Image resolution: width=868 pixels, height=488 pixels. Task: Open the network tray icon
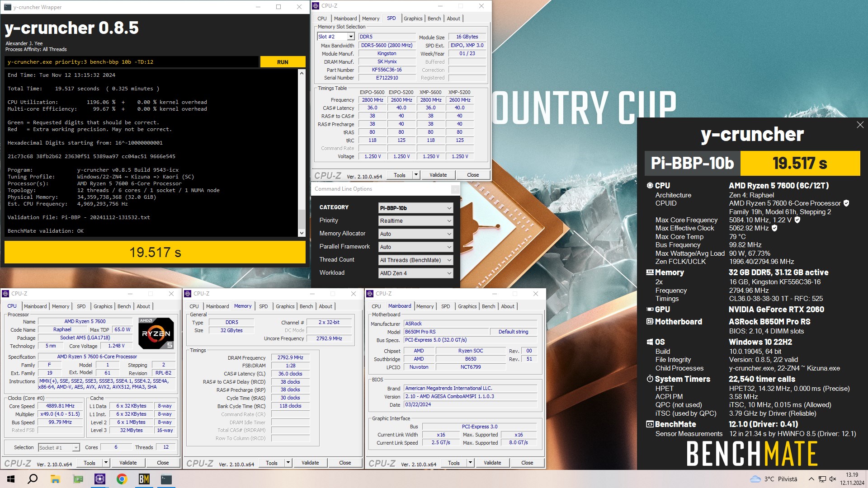click(822, 479)
